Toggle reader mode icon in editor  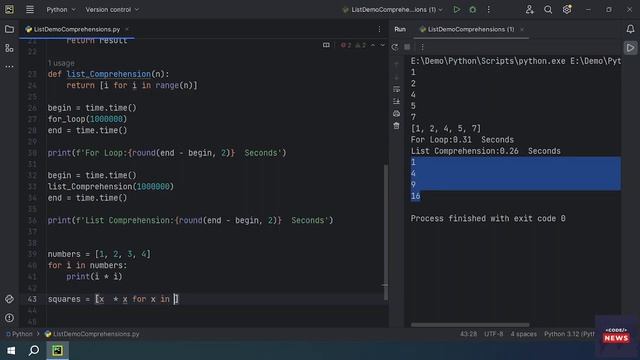(326, 45)
